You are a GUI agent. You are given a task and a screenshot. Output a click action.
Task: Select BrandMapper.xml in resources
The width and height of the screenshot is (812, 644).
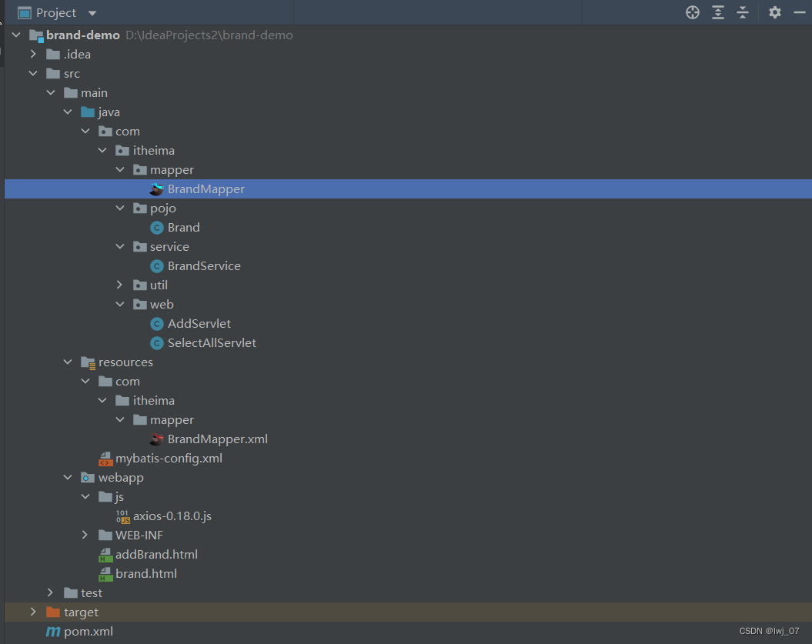coord(218,439)
